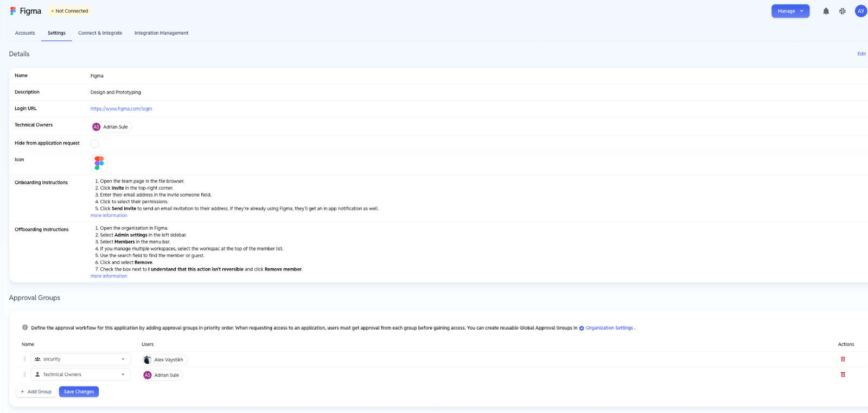868x413 pixels.
Task: Click the 'Login URL' field label
Action: [25, 108]
